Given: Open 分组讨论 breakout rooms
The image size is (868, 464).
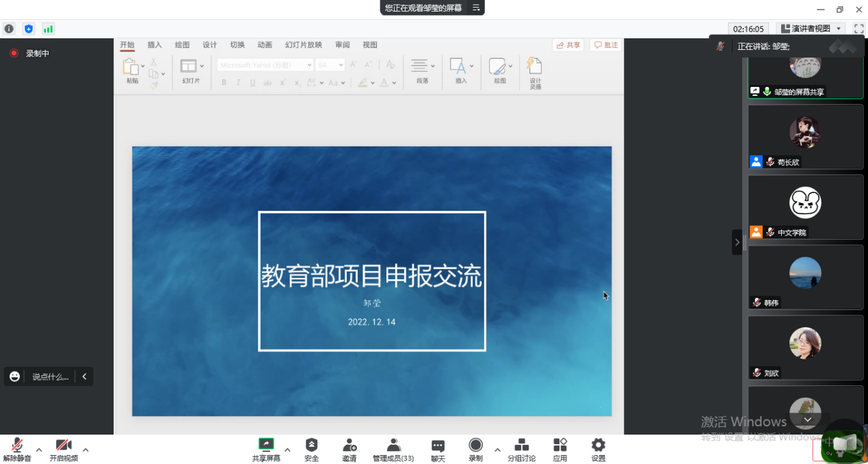Looking at the screenshot, I should tap(521, 446).
